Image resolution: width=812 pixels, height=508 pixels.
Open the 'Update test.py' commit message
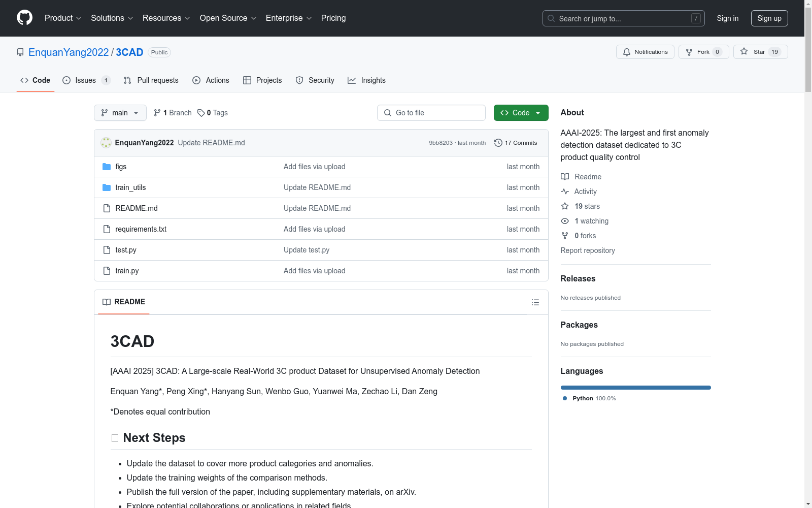[x=307, y=250]
